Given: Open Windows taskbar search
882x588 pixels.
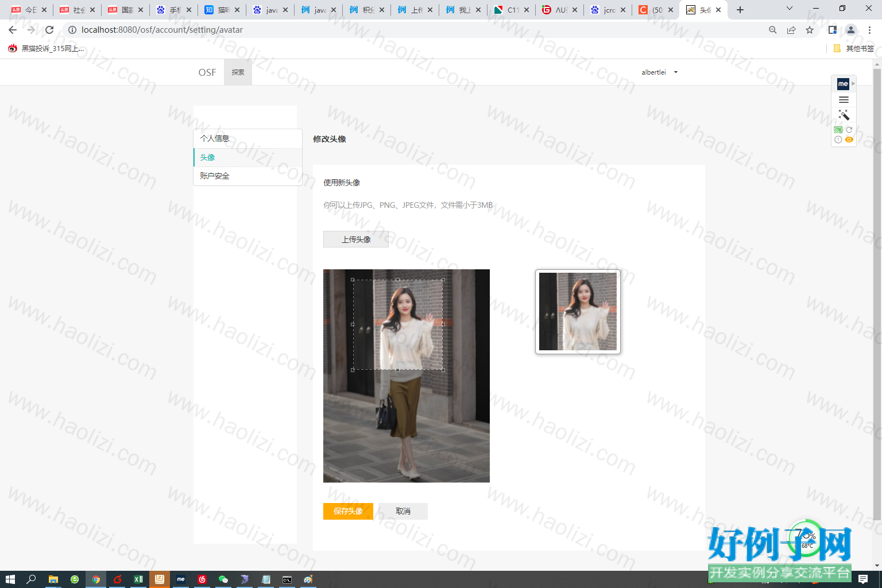Looking at the screenshot, I should (32, 579).
